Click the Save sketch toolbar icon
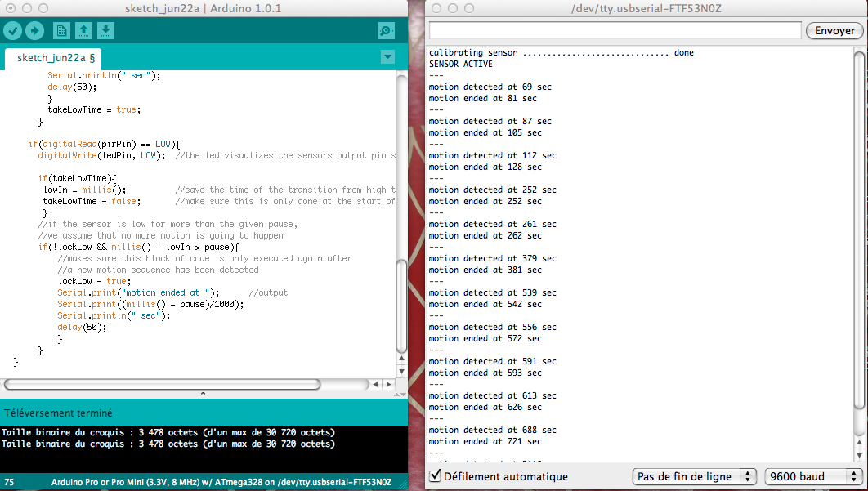Screen dimensions: 868x491 point(106,30)
